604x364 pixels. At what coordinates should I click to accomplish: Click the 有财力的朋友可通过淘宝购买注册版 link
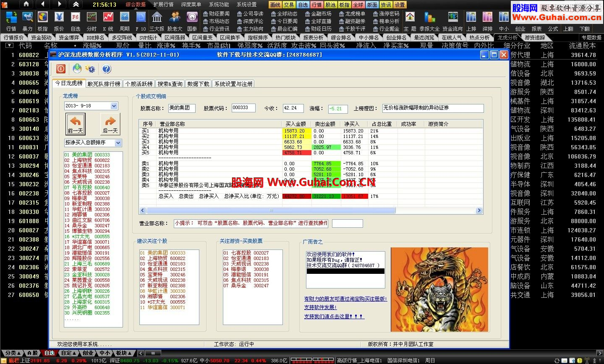(345, 299)
